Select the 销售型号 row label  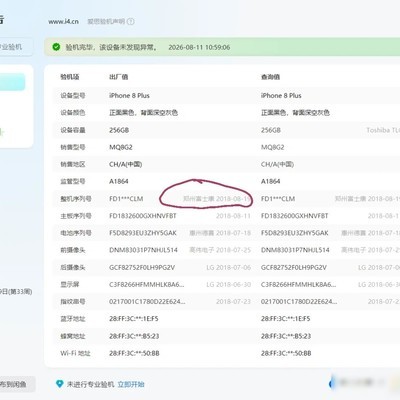click(x=73, y=147)
